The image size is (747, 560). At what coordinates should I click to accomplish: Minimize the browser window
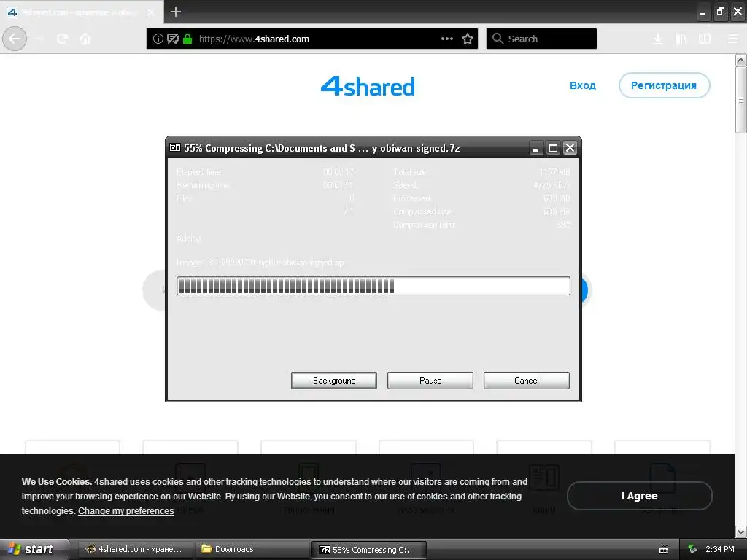pyautogui.click(x=703, y=12)
